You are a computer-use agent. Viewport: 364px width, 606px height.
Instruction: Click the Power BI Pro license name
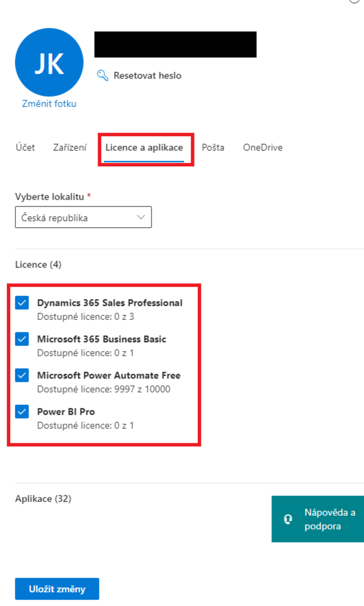[66, 412]
